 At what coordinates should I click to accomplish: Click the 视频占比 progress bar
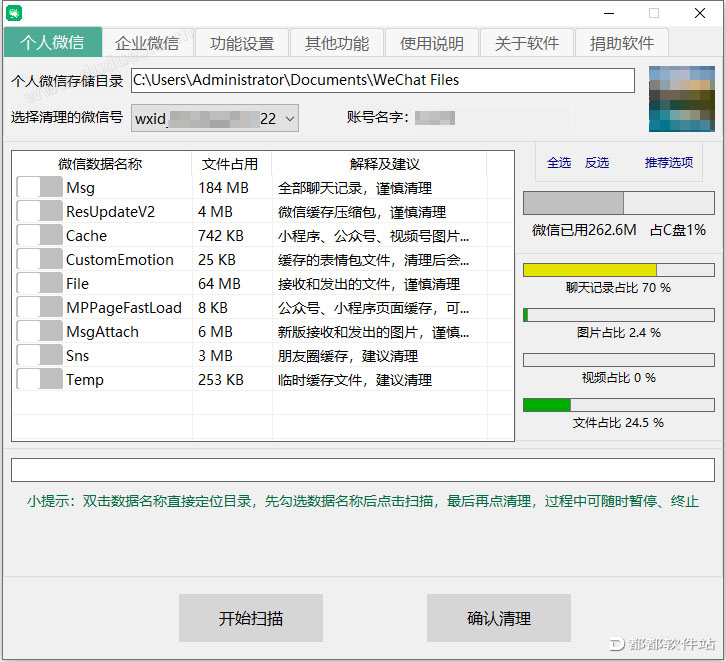pyautogui.click(x=619, y=360)
